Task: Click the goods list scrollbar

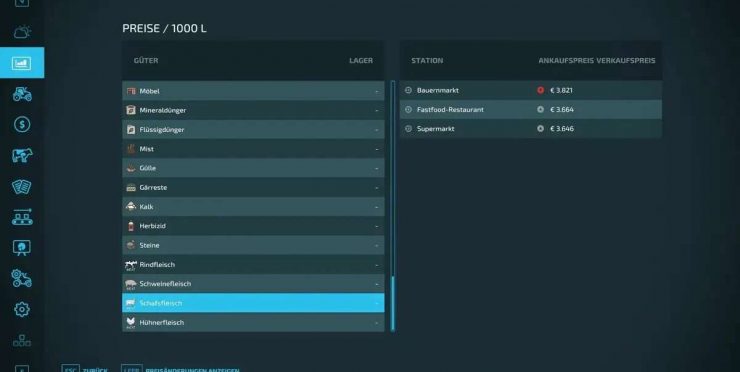Action: [393, 206]
